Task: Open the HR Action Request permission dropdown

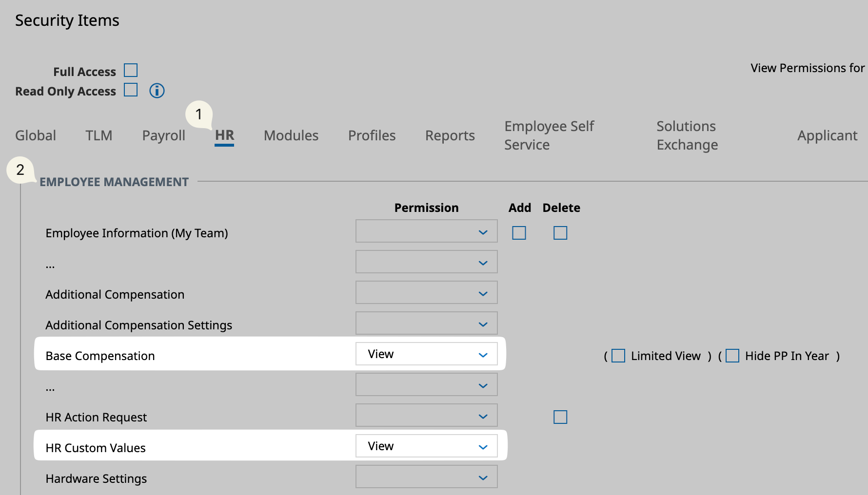Action: [x=426, y=416]
